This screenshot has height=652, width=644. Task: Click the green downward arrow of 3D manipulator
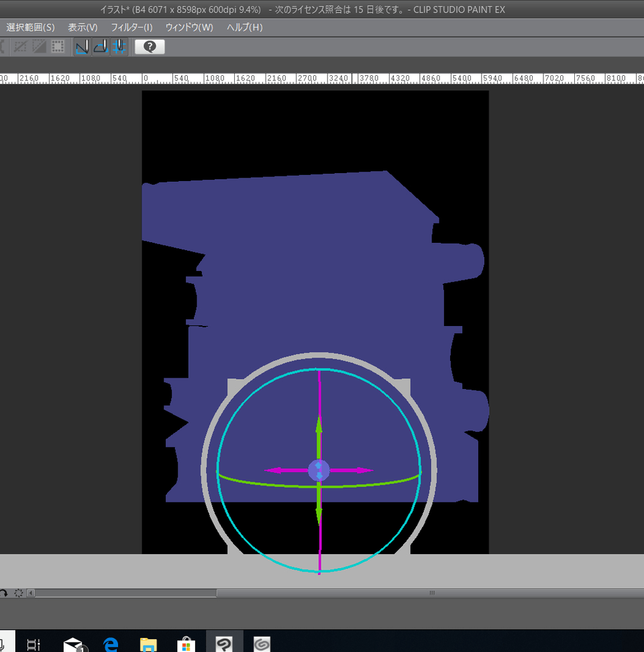[x=319, y=504]
